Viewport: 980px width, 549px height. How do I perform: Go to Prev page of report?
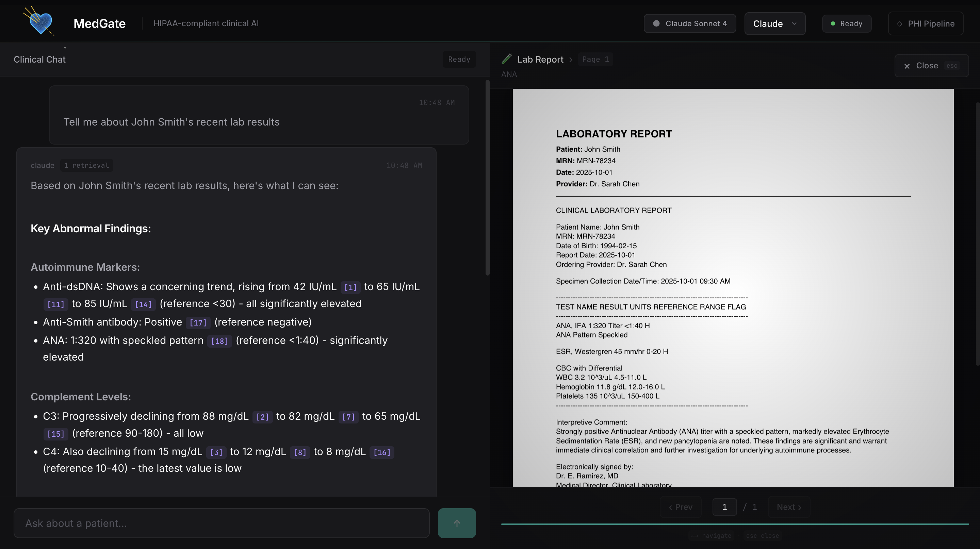click(680, 507)
